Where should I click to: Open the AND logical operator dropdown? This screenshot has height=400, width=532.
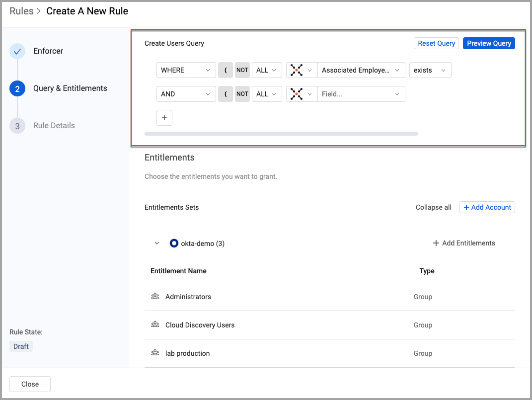click(186, 94)
